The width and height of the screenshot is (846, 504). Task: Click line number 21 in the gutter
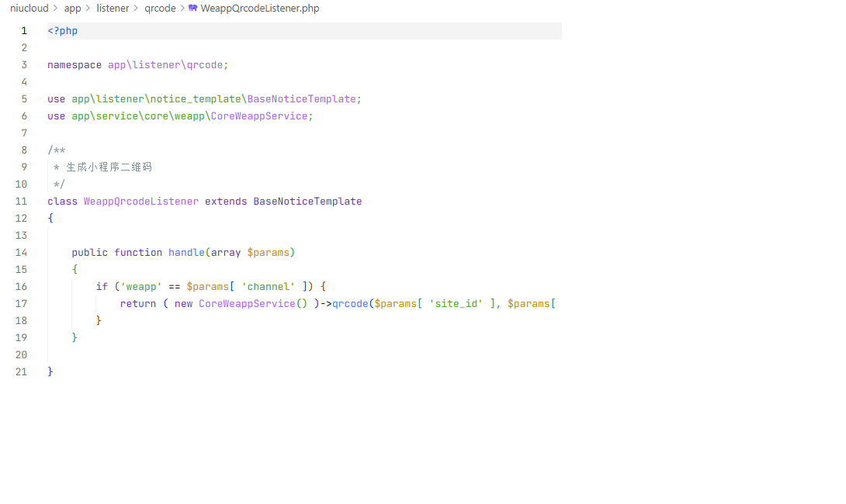[x=21, y=371]
